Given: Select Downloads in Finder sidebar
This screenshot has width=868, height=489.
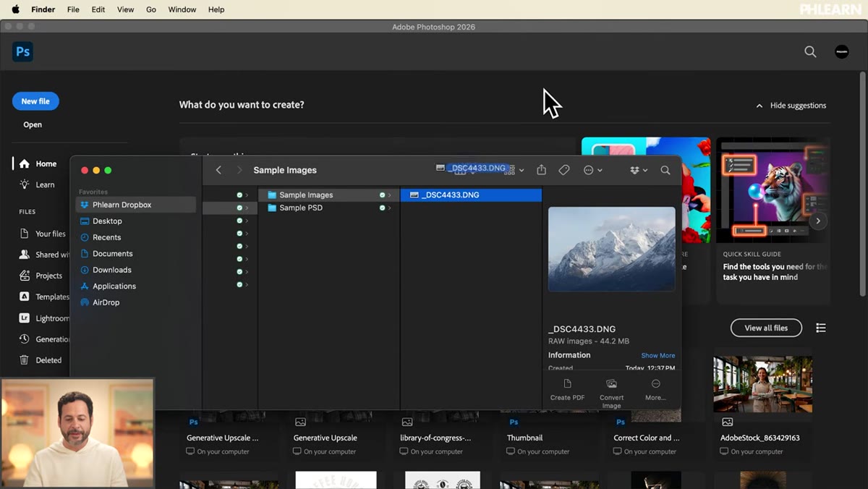Looking at the screenshot, I should click(x=135, y=270).
